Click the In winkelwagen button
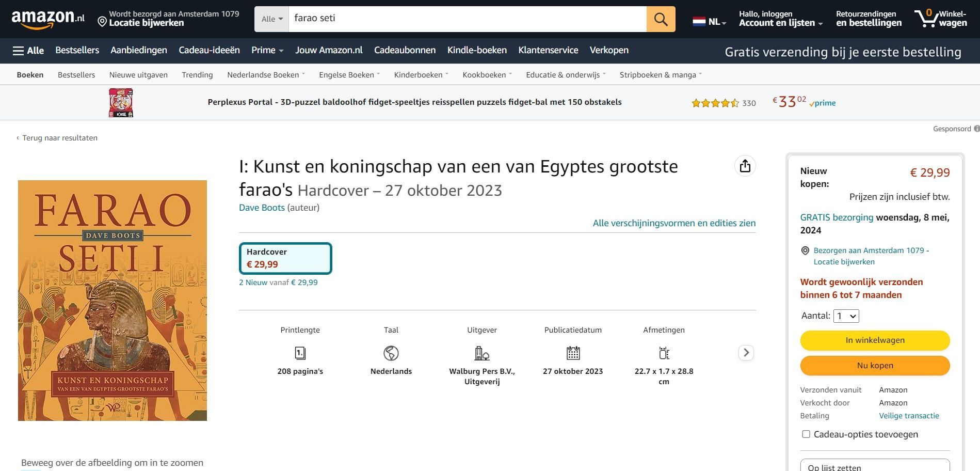The width and height of the screenshot is (980, 471). (875, 340)
